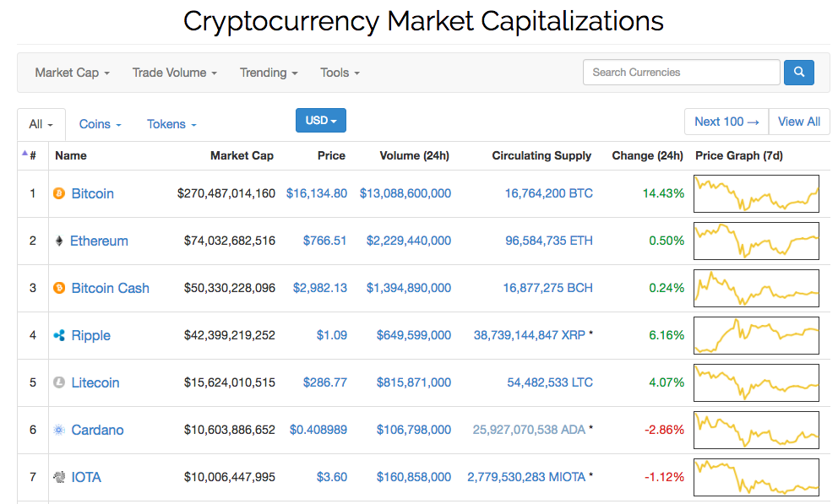Click supply 96,584,735 ETH
Screen dimensions: 838x504
[549, 241]
